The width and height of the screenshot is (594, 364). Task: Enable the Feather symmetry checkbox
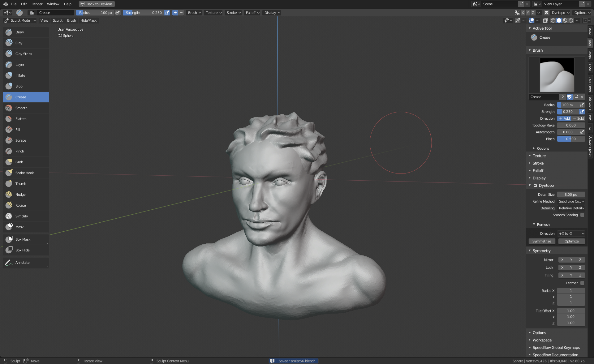[x=582, y=283]
